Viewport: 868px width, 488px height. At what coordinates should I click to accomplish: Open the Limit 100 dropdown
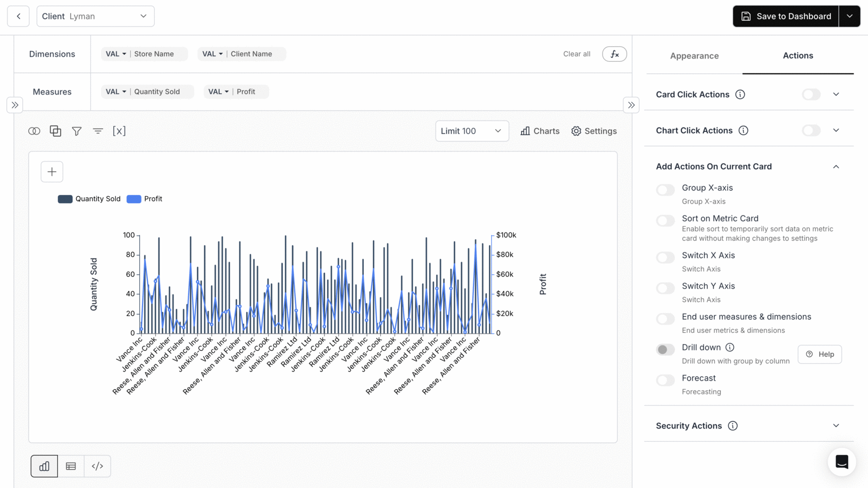coord(472,131)
